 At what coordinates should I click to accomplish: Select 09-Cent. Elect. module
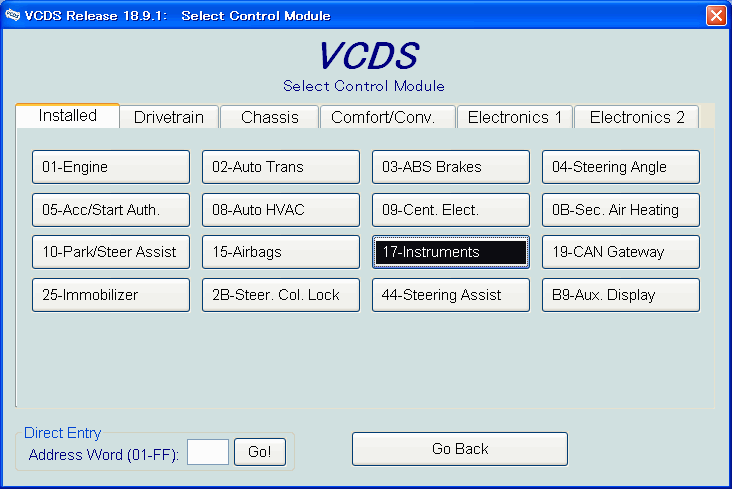pos(450,210)
